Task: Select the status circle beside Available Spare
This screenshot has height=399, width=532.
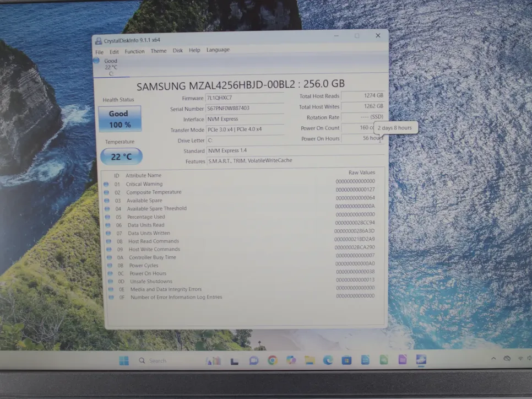Action: click(x=107, y=201)
